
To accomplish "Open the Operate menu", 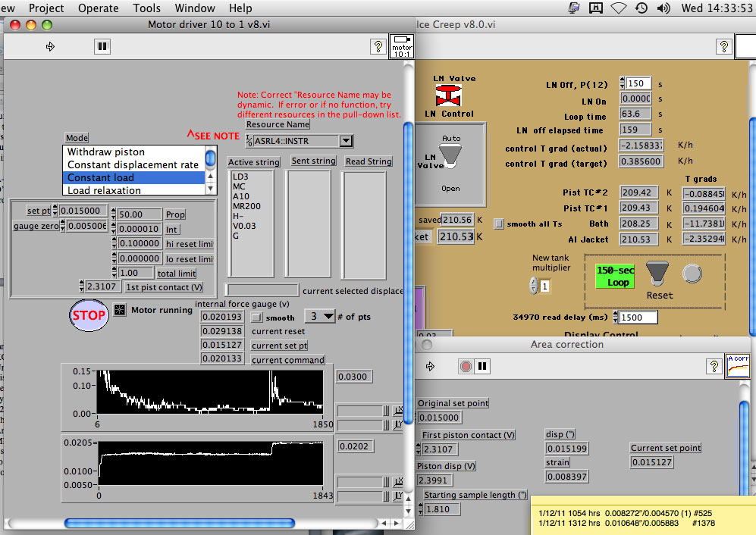I will pyautogui.click(x=98, y=8).
